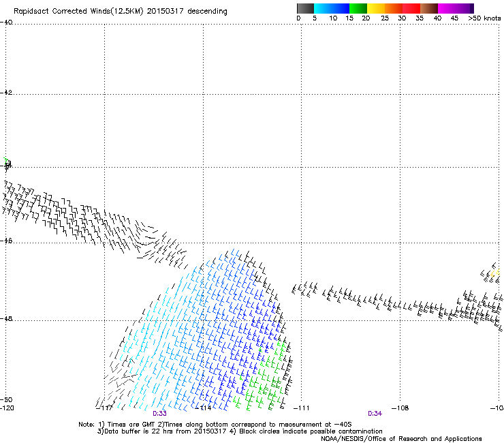Click the D:33 time marker
The image size is (504, 443).
click(159, 414)
